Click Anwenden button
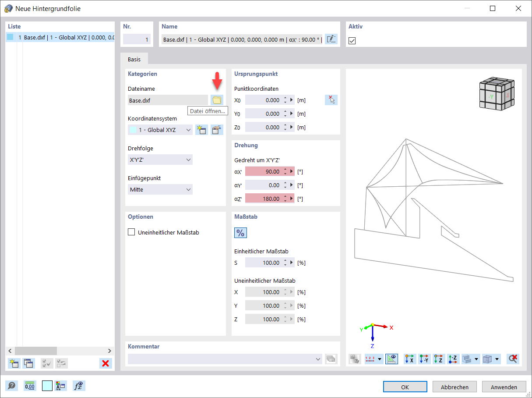 [x=504, y=387]
